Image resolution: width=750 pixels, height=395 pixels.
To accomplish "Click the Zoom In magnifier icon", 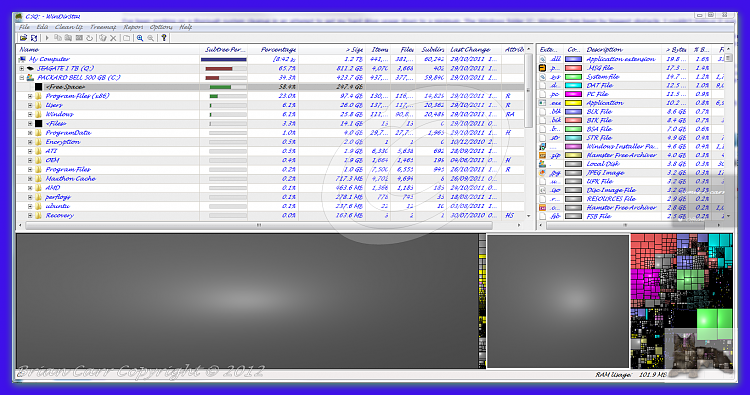I will point(140,38).
